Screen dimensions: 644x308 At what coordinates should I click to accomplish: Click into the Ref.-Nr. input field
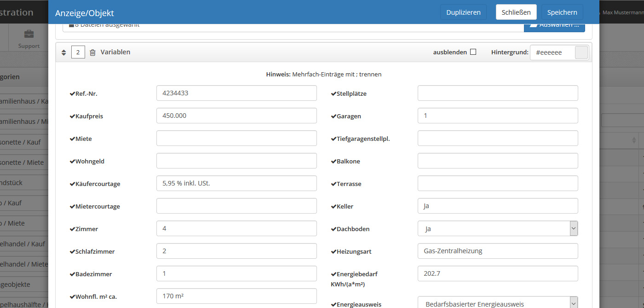(236, 93)
